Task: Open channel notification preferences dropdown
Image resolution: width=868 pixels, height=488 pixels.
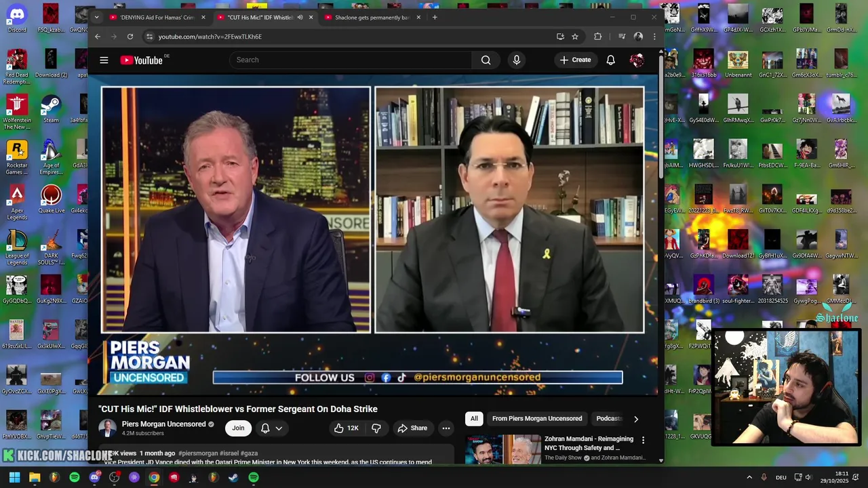Action: pos(272,428)
